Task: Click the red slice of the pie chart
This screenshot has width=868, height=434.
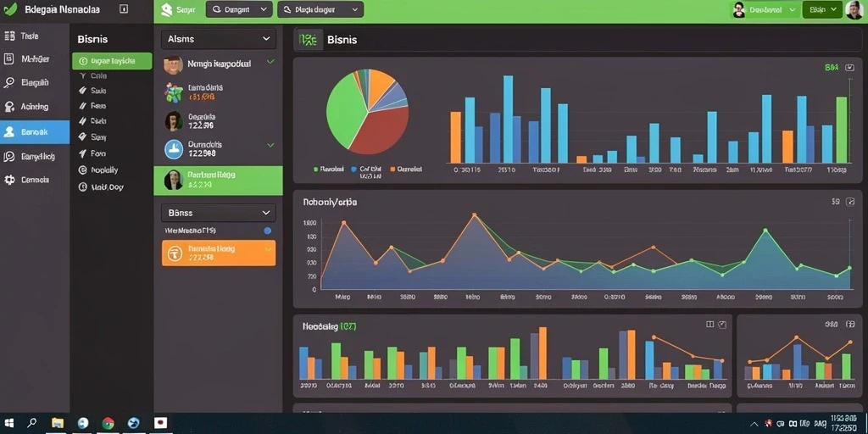Action: pos(382,131)
